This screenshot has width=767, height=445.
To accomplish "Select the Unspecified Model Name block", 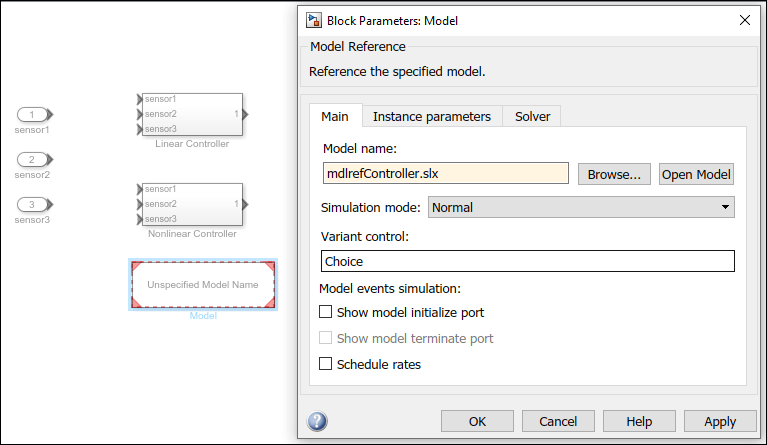I will (x=203, y=285).
